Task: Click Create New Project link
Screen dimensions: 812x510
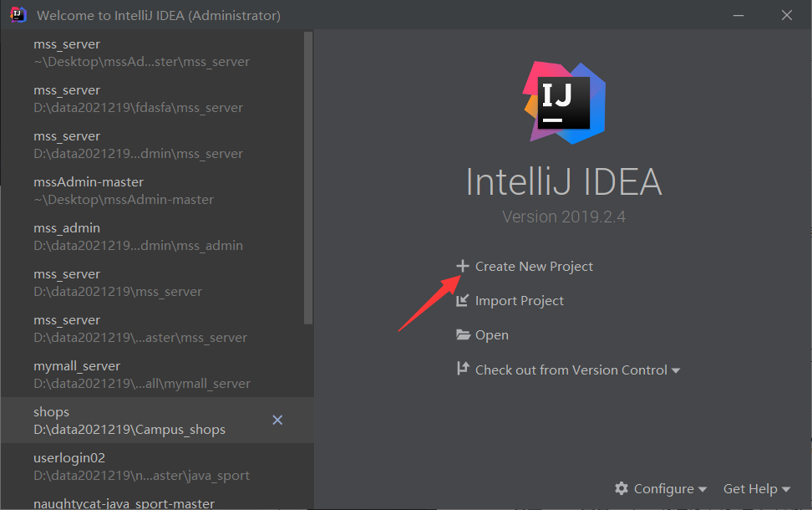Action: click(534, 267)
